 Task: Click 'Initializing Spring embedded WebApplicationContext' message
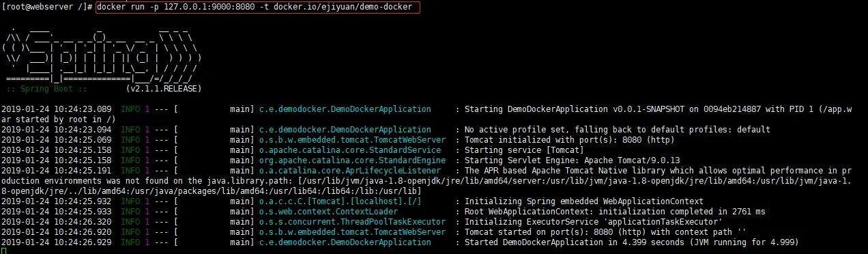pyautogui.click(x=583, y=201)
